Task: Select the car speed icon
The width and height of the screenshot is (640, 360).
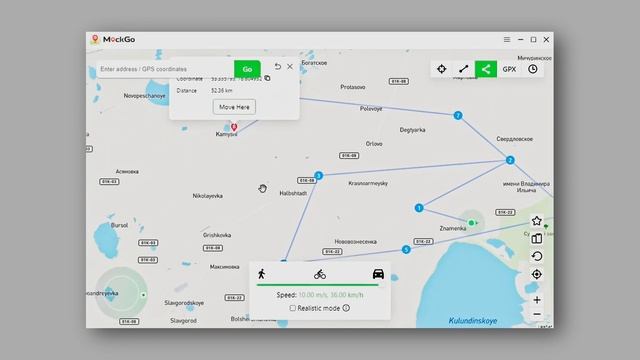Action: 378,273
